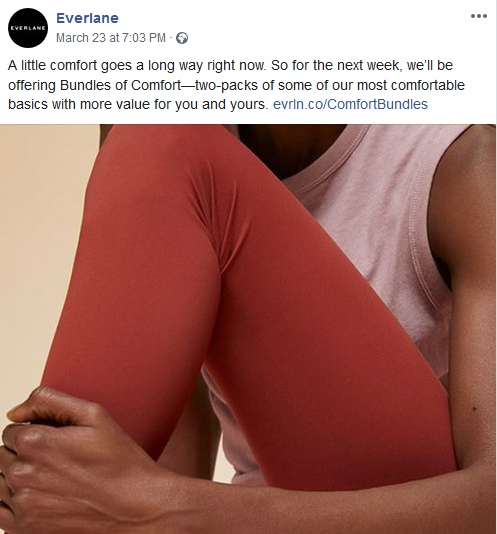Open the three-dot post options menu
Screen dimensions: 497x534
click(x=479, y=16)
